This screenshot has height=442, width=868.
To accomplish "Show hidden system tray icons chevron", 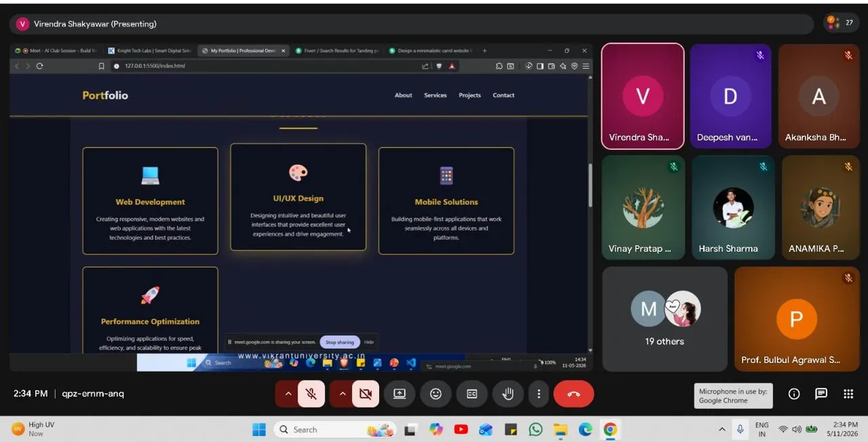I will coord(722,429).
